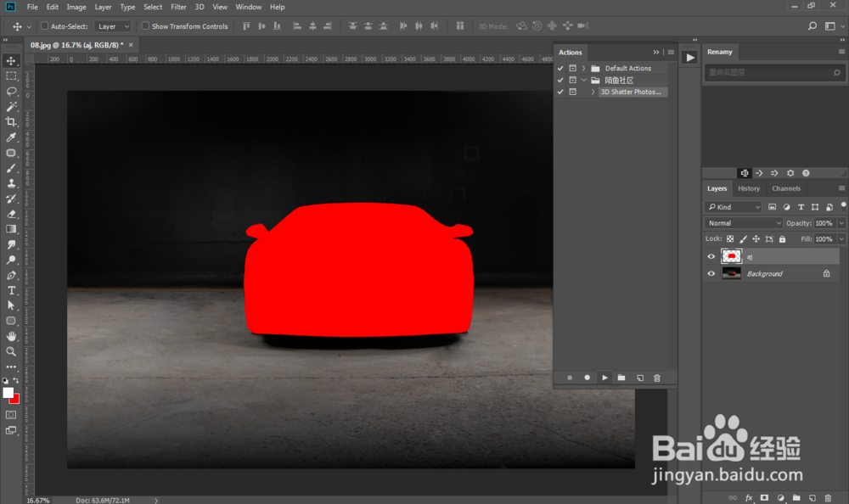Switch to the Channels tab
Screen dimensions: 849x504
click(x=785, y=188)
